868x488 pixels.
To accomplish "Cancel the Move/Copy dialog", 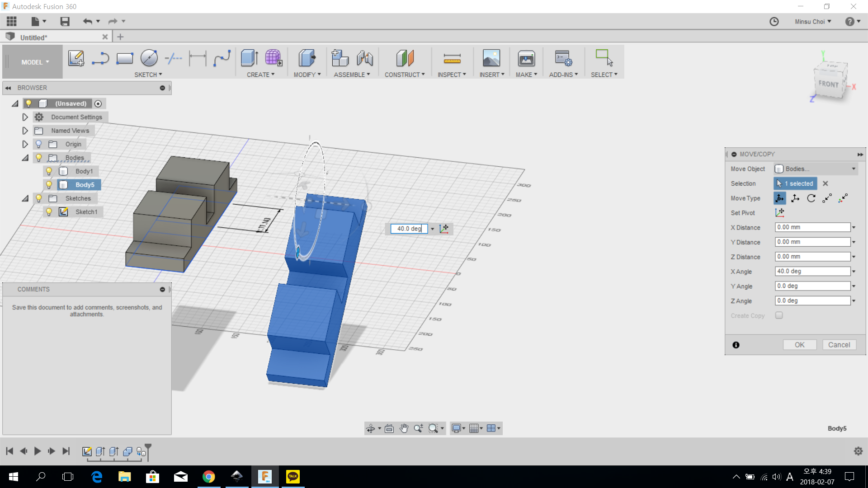I will point(839,345).
